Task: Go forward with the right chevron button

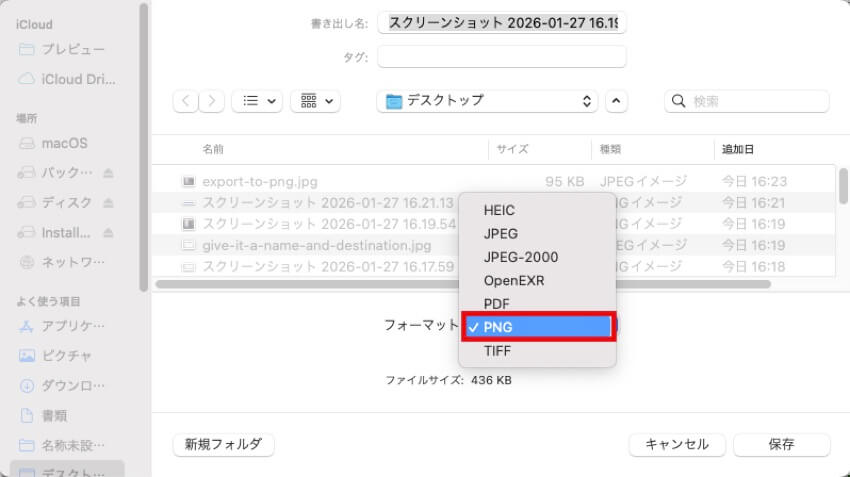Action: pyautogui.click(x=211, y=101)
